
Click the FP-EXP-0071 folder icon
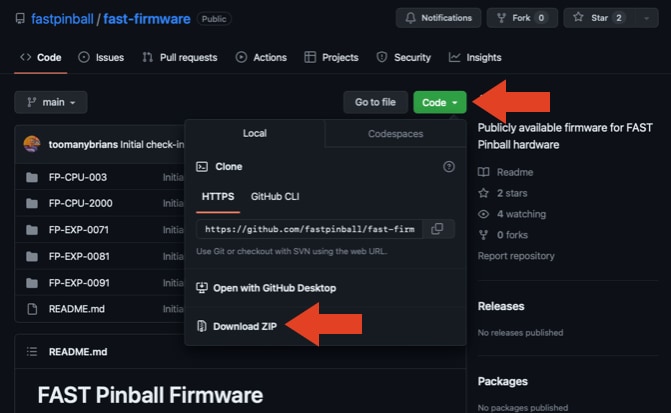coord(32,230)
